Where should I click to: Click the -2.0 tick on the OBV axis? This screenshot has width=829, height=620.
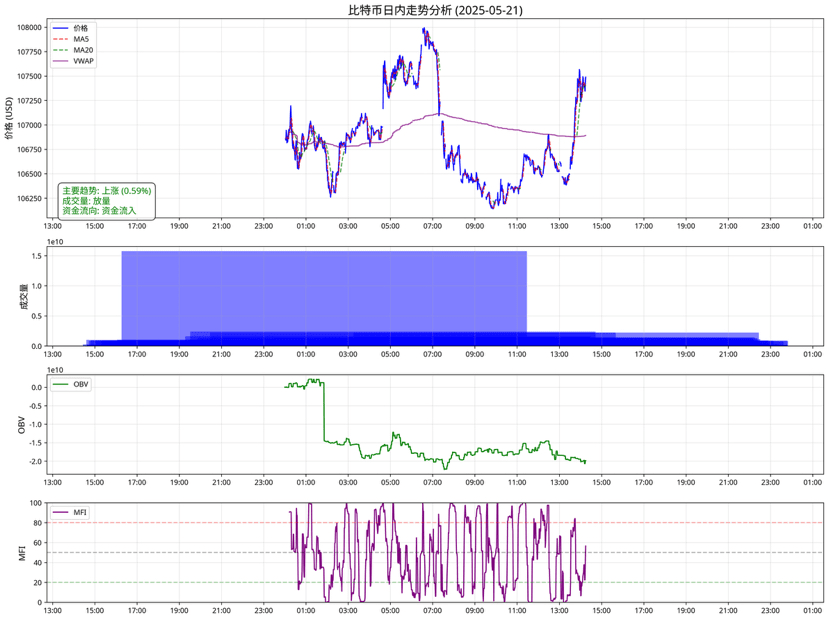tap(36, 461)
